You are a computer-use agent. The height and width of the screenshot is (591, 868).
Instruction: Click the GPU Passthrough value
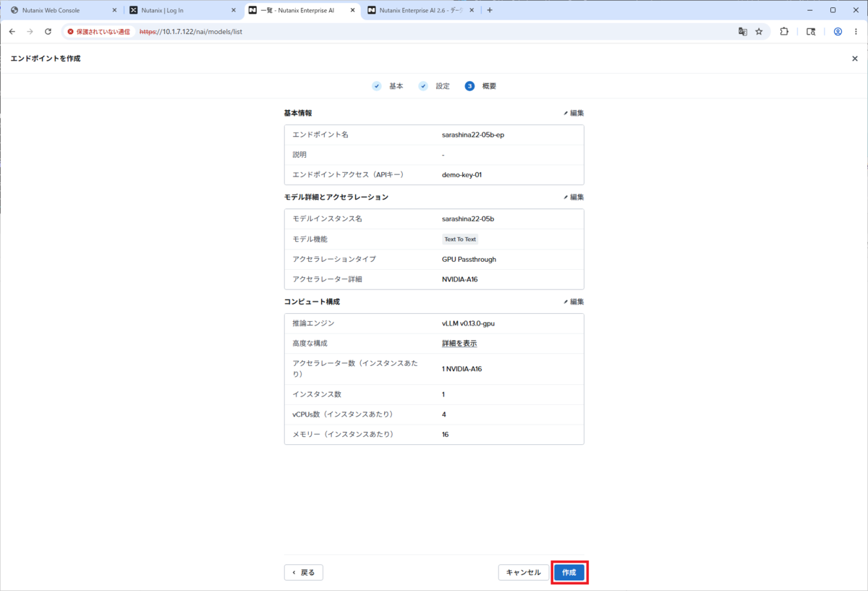pyautogui.click(x=469, y=259)
